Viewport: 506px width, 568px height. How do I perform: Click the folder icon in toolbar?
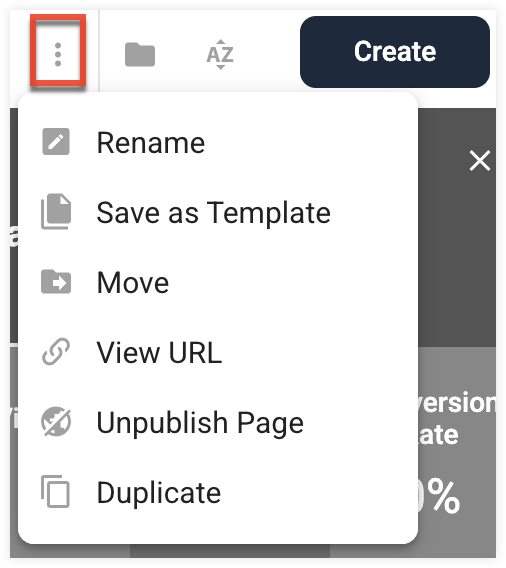pyautogui.click(x=140, y=54)
